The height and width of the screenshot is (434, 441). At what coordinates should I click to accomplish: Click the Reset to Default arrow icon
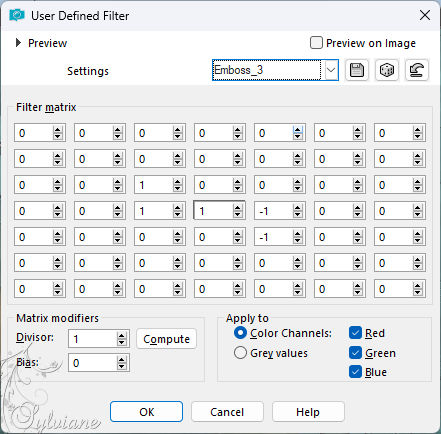(417, 70)
